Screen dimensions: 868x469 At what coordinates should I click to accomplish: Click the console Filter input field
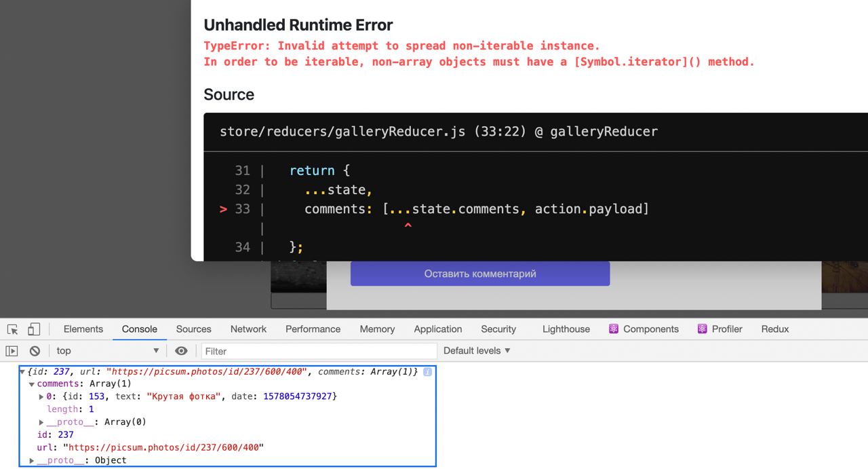[319, 351]
